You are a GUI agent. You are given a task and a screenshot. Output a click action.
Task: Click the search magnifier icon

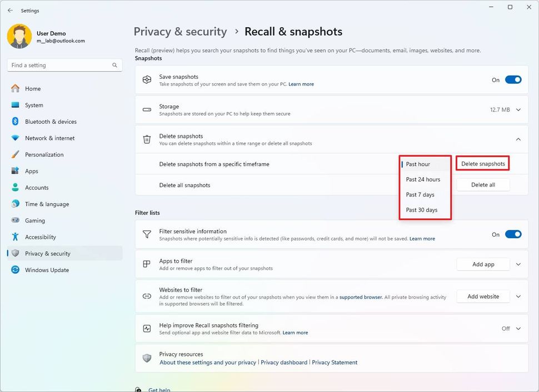click(x=115, y=66)
